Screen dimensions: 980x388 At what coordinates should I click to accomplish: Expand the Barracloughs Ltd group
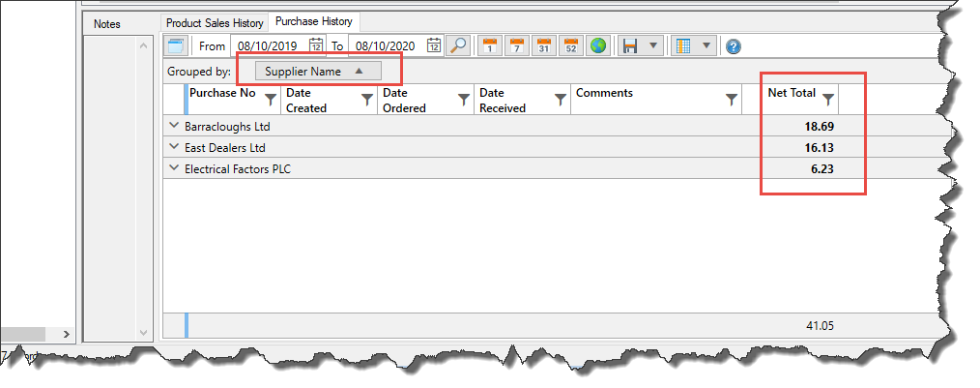(174, 126)
